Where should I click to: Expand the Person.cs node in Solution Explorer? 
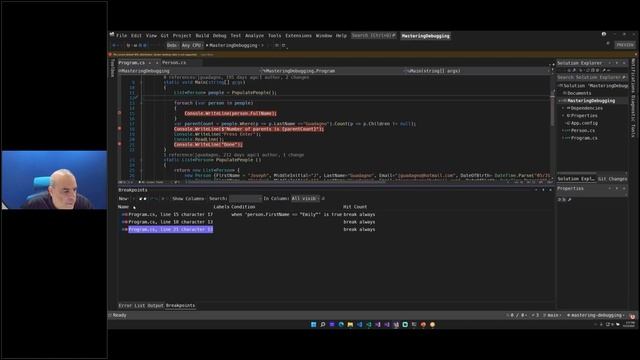564,131
